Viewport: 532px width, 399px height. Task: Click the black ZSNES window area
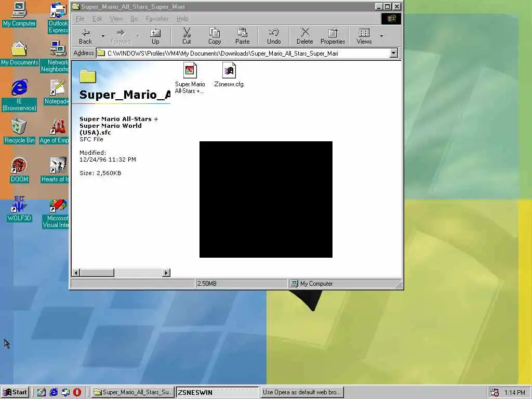coord(266,199)
